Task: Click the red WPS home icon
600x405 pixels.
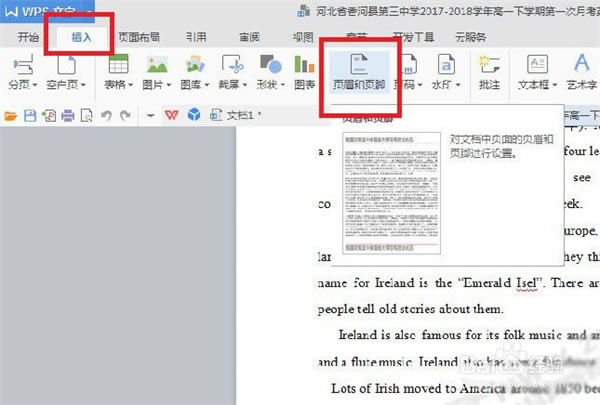Action: [x=171, y=115]
